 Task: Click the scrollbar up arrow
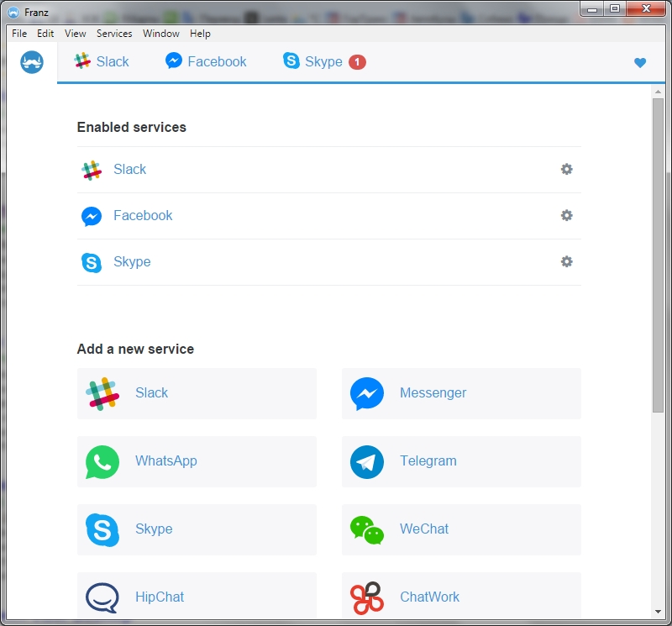click(658, 92)
